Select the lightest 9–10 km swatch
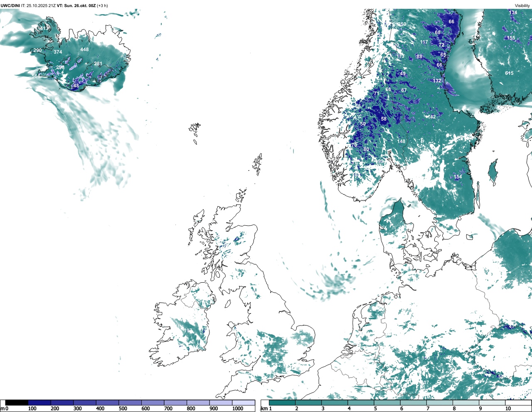Image resolution: width=532 pixels, height=412 pixels. (x=493, y=403)
